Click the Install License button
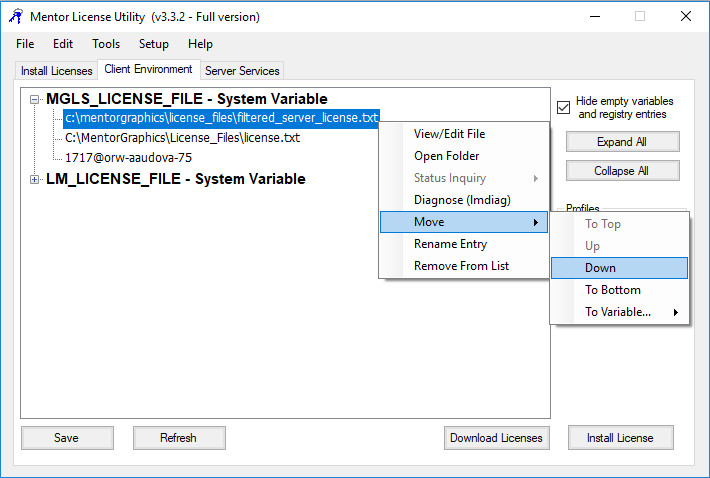Viewport: 710px width, 478px height. click(620, 438)
